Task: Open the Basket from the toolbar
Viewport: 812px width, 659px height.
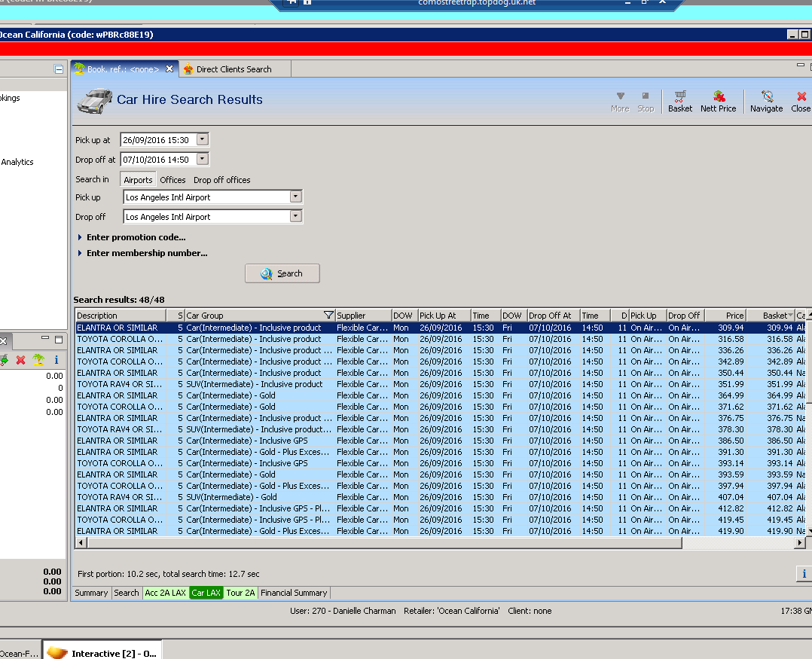Action: [679, 101]
